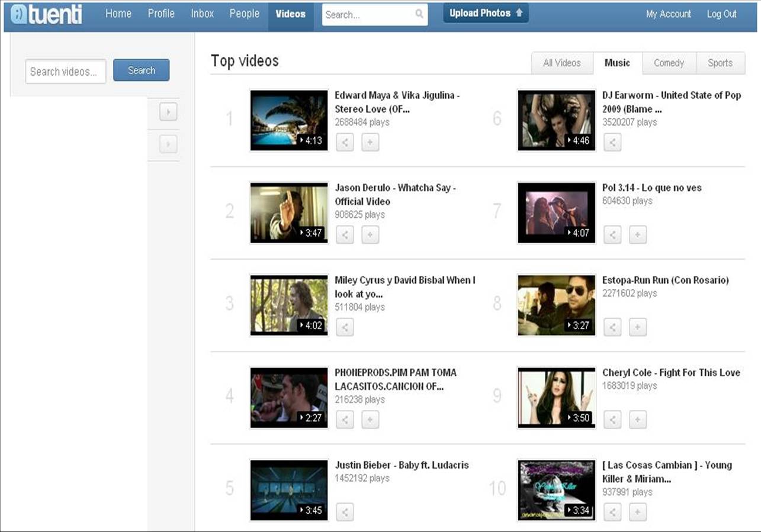Open the Inbox page
Screen dimensions: 761x532
[x=202, y=14]
